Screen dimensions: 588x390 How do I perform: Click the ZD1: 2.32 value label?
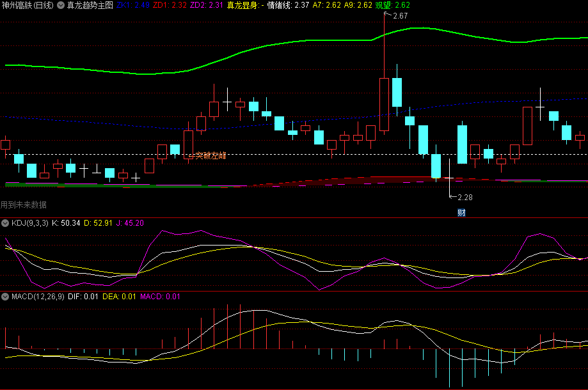coord(170,5)
